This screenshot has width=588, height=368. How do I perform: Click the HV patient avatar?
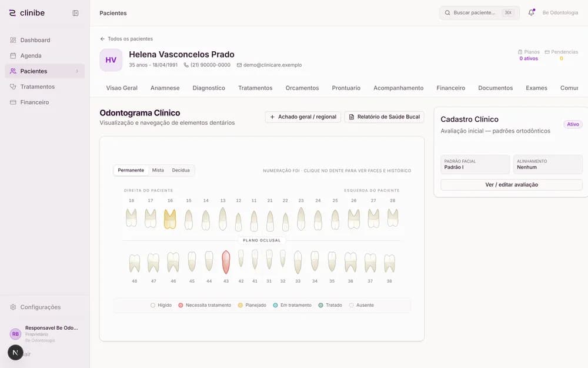(x=111, y=60)
